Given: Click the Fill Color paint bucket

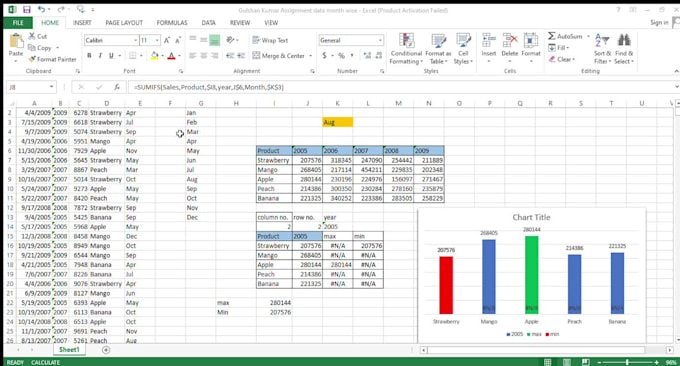Looking at the screenshot, I should pos(154,56).
